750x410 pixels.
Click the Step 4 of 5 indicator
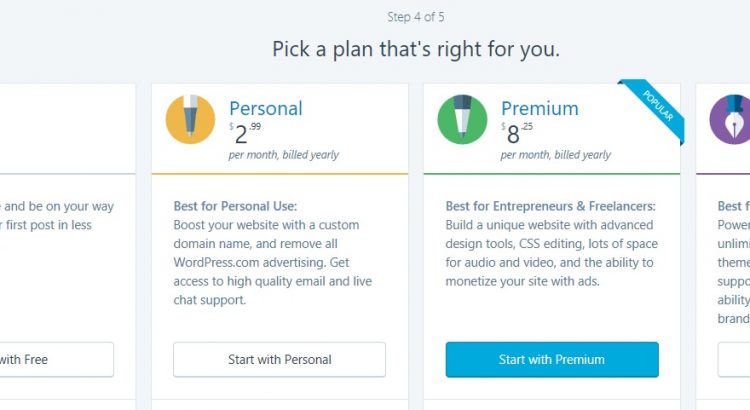(416, 17)
